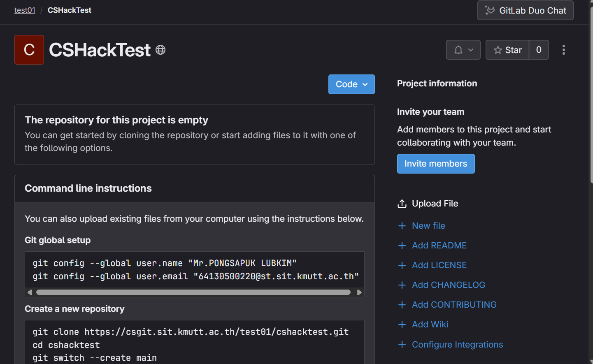Click the Add CONTRIBUTING link
The height and width of the screenshot is (364, 593).
point(454,305)
